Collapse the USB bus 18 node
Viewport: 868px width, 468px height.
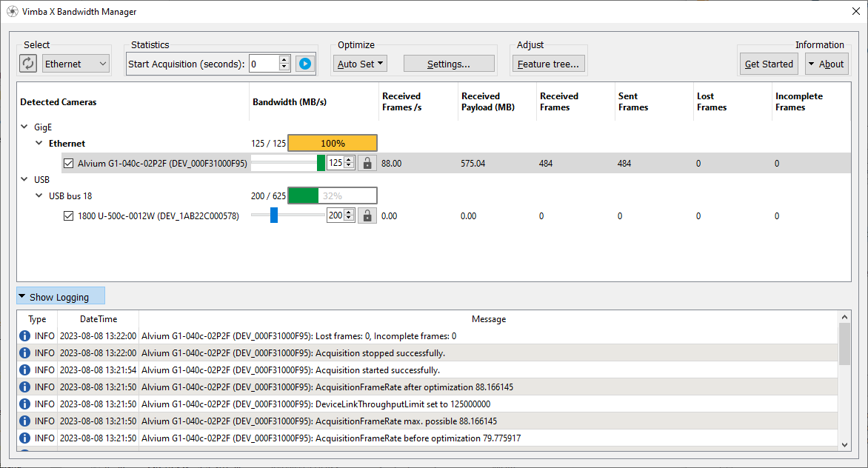click(39, 196)
